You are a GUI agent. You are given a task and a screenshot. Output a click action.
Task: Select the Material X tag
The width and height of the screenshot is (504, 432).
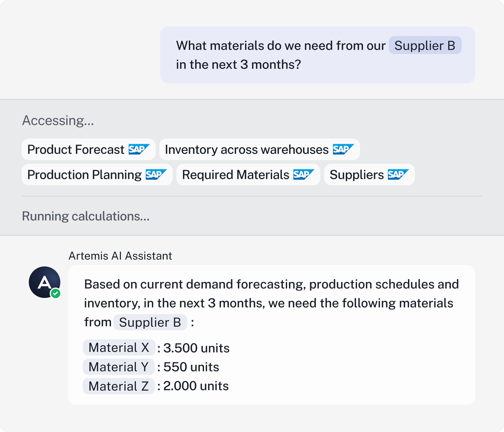(x=119, y=348)
